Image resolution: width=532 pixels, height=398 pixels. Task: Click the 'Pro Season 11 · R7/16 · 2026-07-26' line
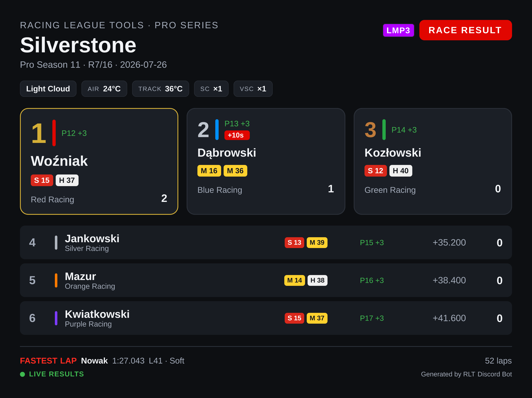(x=93, y=65)
